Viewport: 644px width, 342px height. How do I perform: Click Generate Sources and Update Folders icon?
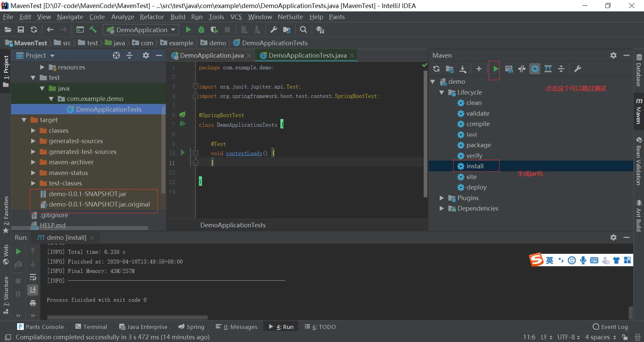(x=449, y=69)
